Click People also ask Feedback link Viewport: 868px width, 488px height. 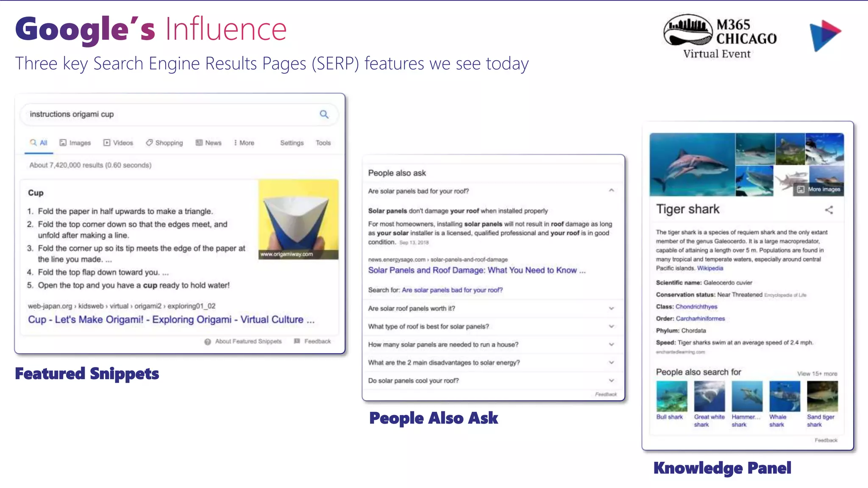coord(606,394)
